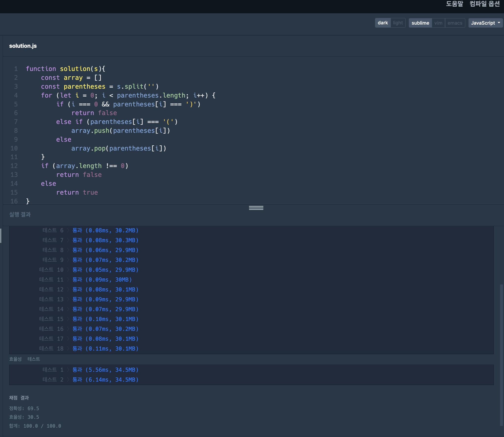Image resolution: width=504 pixels, height=437 pixels.
Task: Place cursor on function solution(s) line
Action: point(66,69)
